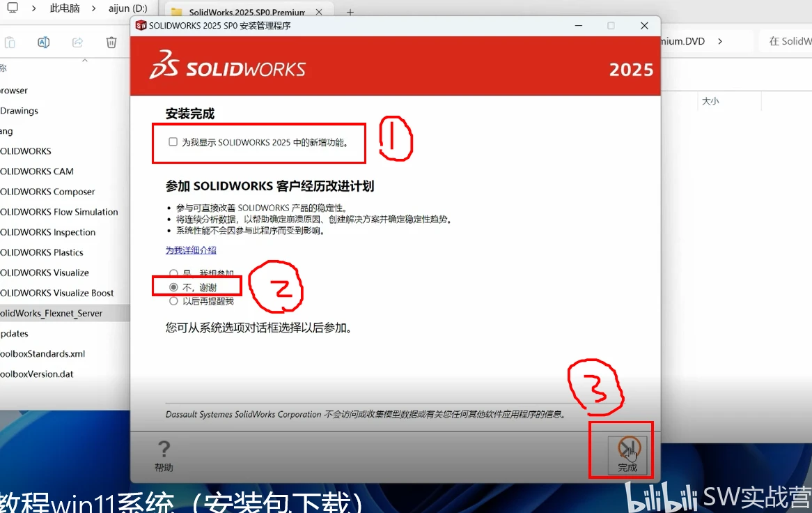Select the '不，谢谢' radio option

(x=173, y=287)
